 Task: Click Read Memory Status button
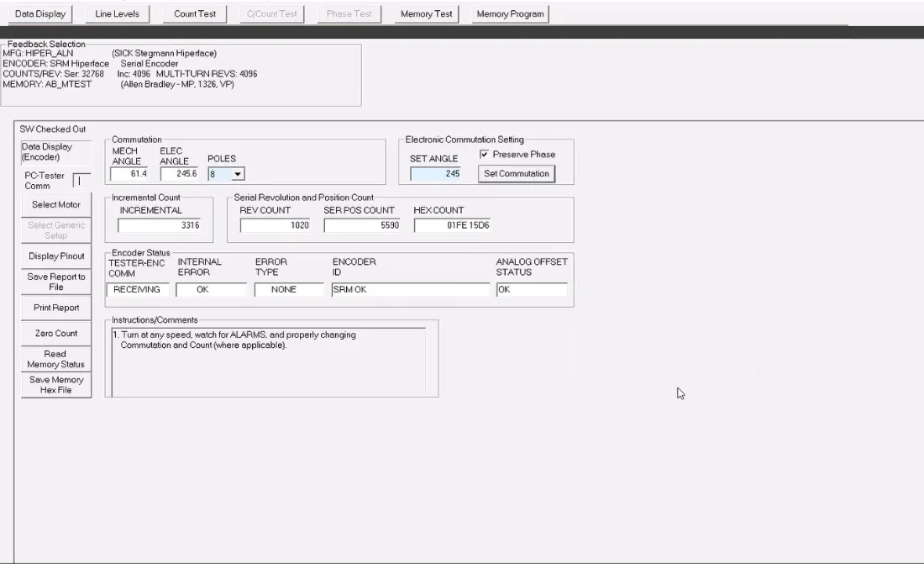[56, 359]
